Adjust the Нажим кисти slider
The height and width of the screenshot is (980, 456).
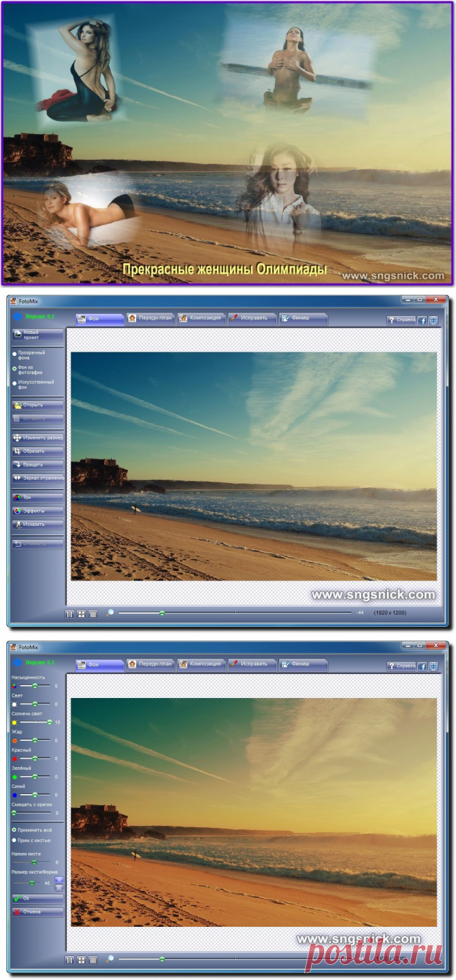(x=32, y=862)
